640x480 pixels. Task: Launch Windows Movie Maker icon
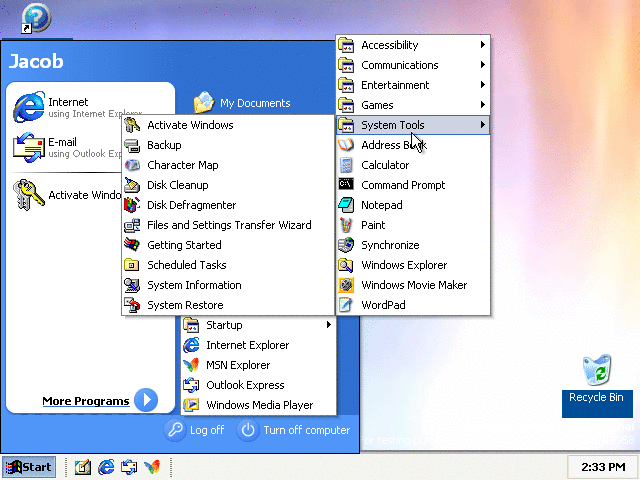pos(346,285)
